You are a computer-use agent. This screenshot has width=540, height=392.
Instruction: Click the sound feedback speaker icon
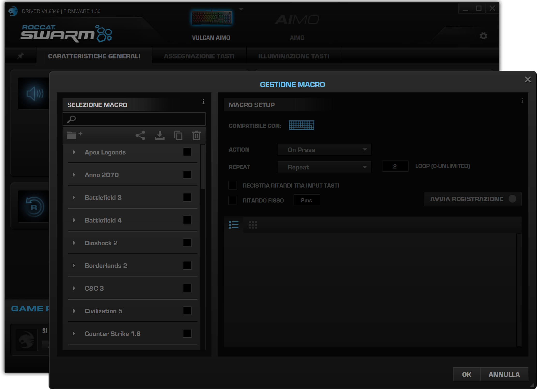34,93
